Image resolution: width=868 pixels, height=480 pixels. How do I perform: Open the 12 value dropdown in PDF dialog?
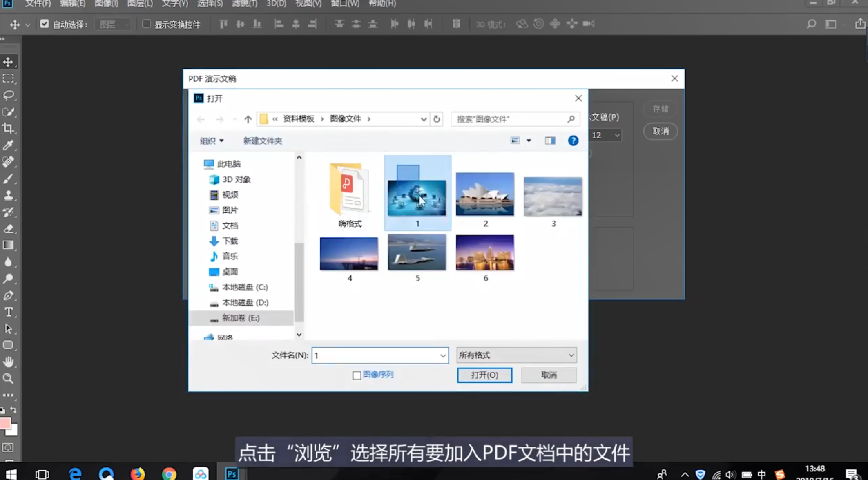(605, 135)
